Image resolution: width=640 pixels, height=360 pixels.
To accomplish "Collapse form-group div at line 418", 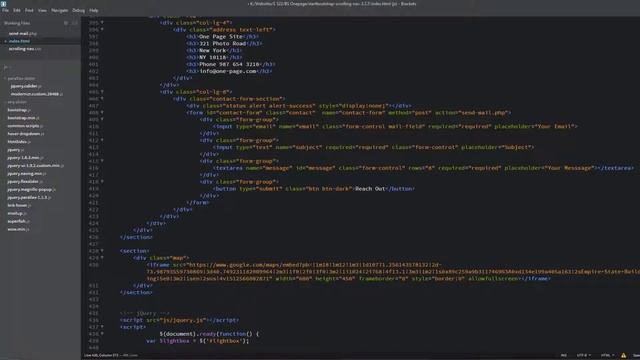I will coord(102,182).
